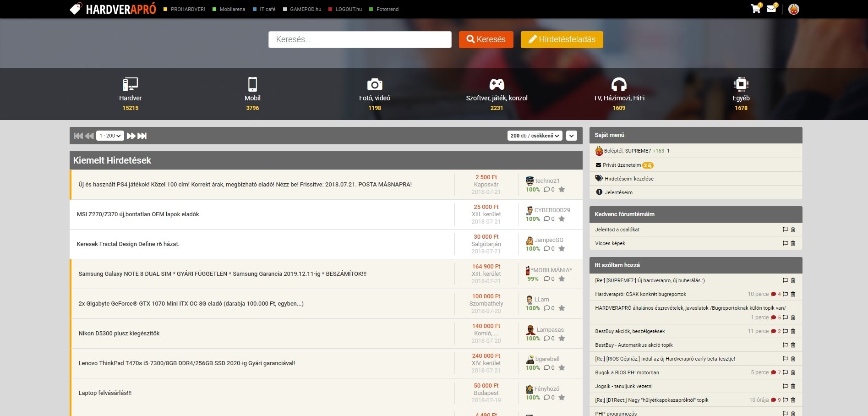Open the Egyéb chip icon

[x=741, y=84]
